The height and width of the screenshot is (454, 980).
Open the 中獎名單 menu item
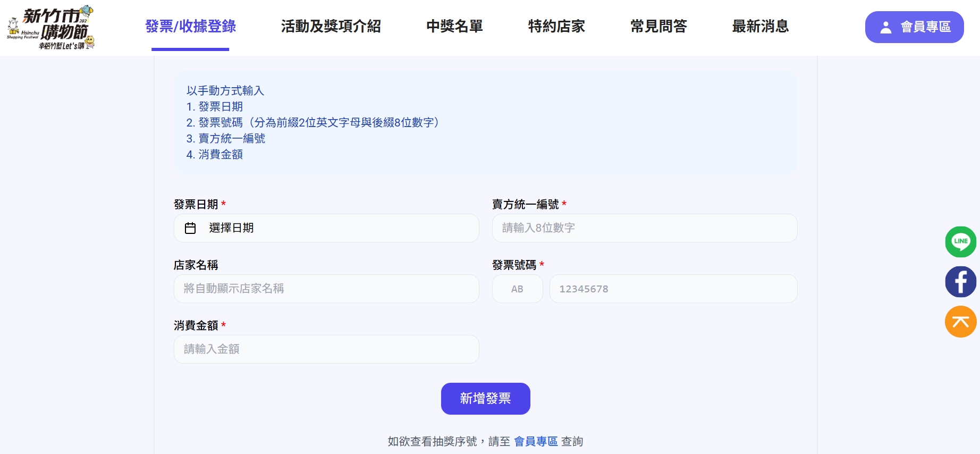click(454, 26)
